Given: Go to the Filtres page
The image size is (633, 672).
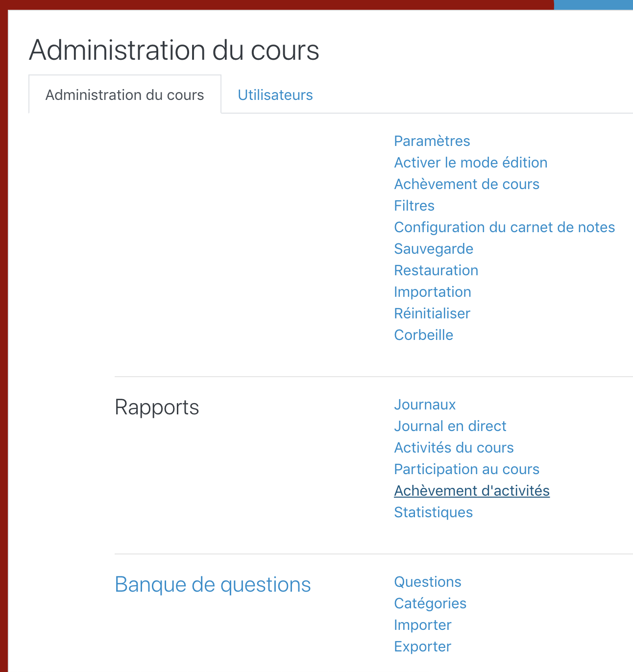Looking at the screenshot, I should coord(414,206).
